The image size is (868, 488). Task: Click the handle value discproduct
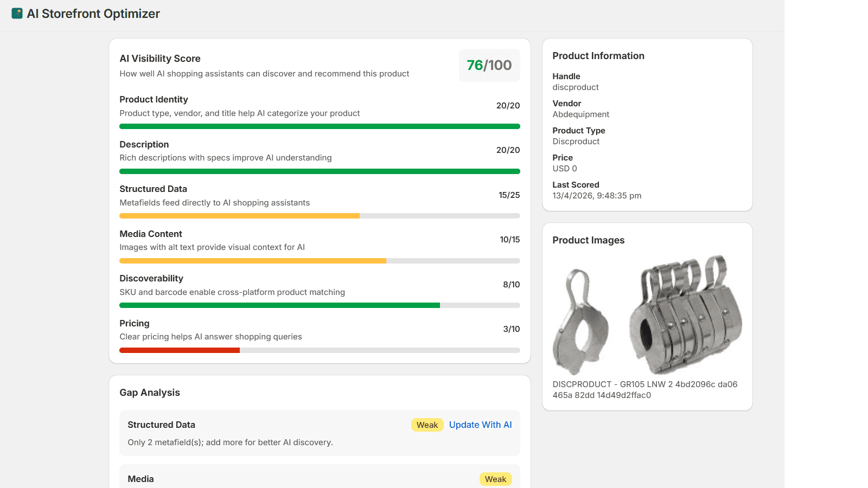coord(576,87)
